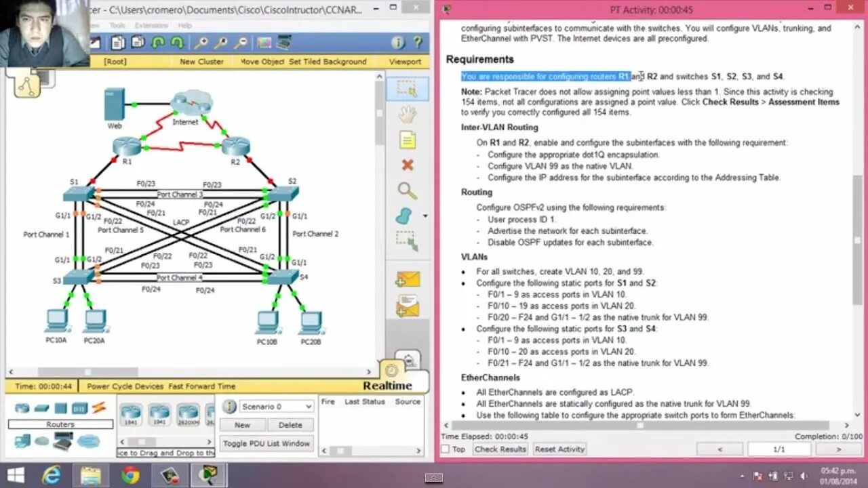Choose the Place Note tool
This screenshot has height=488, width=868.
point(407,140)
